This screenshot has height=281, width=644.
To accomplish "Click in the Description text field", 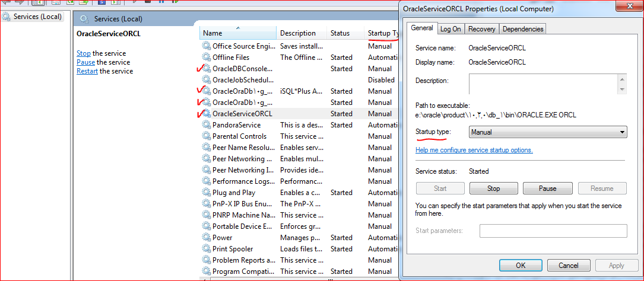I will click(543, 84).
